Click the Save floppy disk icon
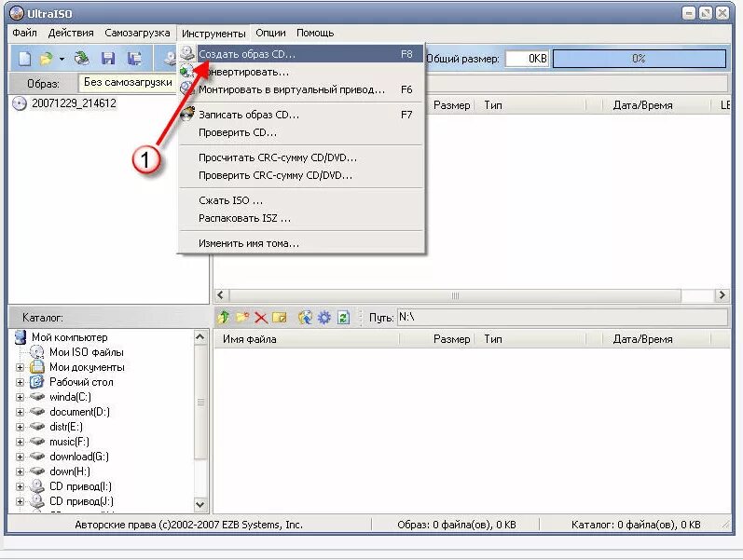The image size is (743, 560). [x=108, y=59]
